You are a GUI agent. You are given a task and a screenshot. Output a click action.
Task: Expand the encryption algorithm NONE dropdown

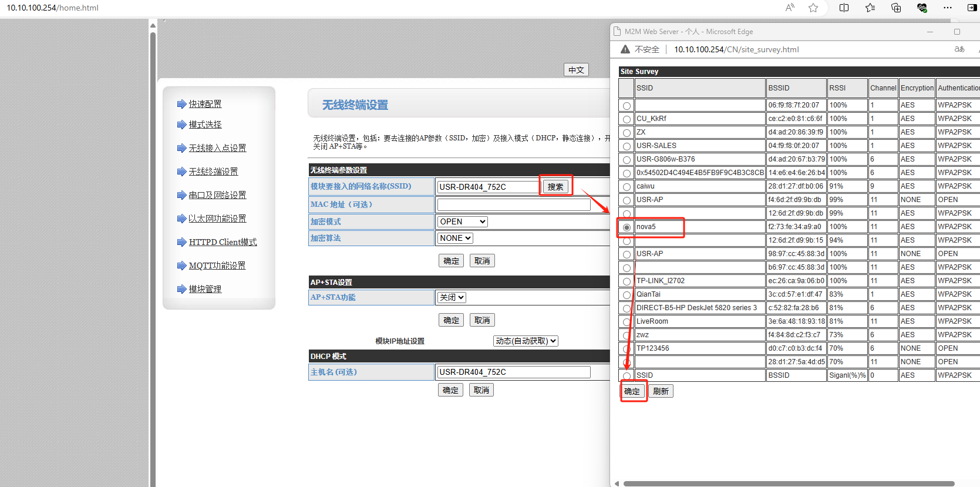[455, 238]
